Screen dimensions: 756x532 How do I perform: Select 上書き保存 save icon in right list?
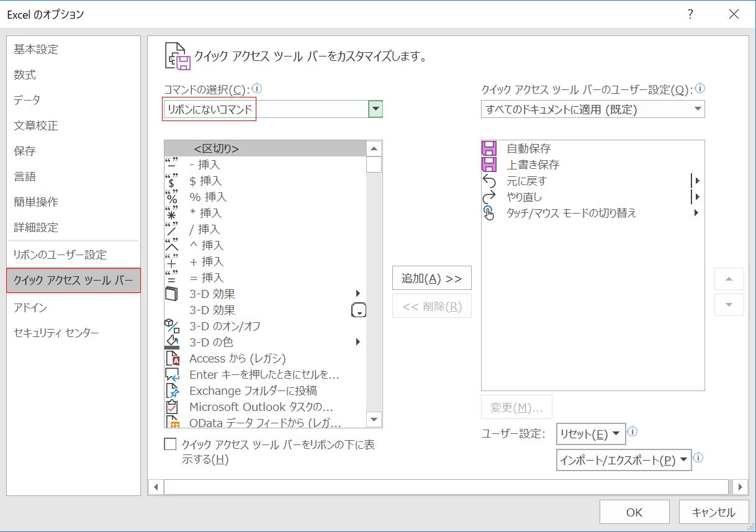[489, 165]
